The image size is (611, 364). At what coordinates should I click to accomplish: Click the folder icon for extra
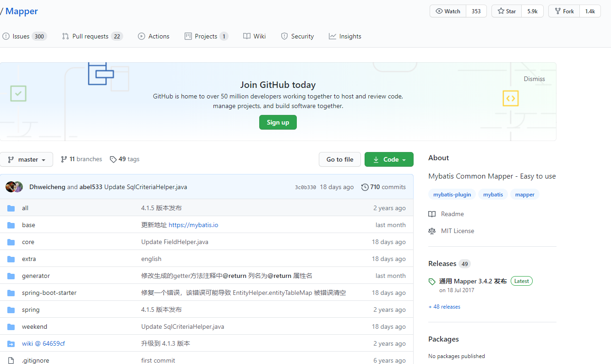[x=11, y=259]
